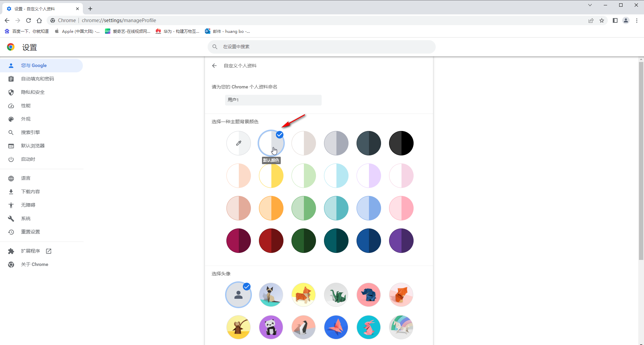Image resolution: width=644 pixels, height=345 pixels.
Task: Open a new tab with plus button
Action: pyautogui.click(x=90, y=9)
